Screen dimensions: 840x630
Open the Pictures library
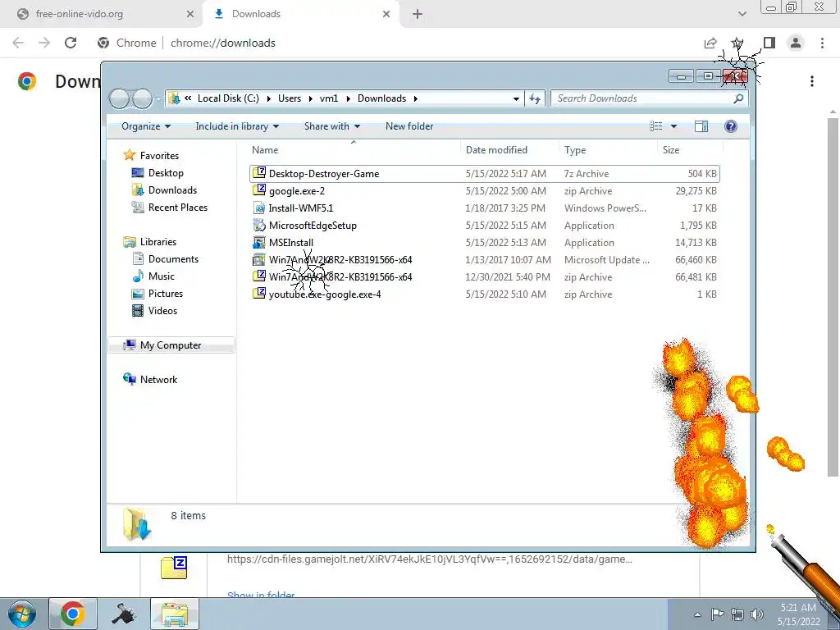[x=165, y=294]
